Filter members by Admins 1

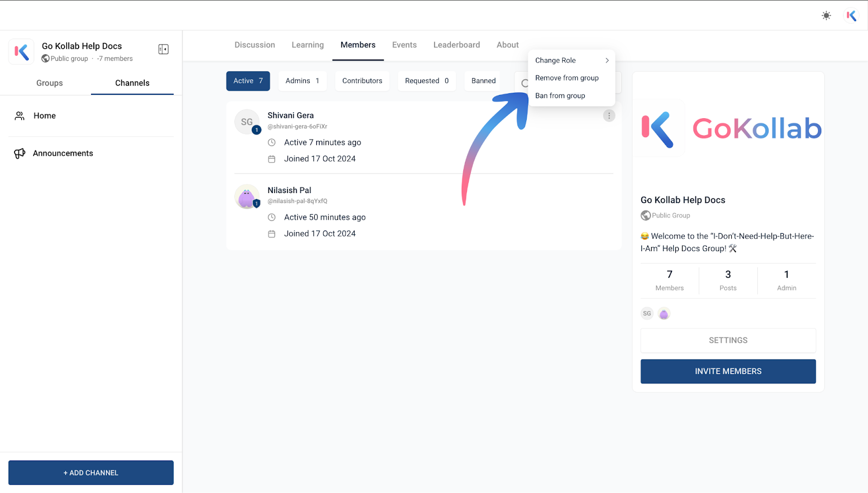click(303, 81)
